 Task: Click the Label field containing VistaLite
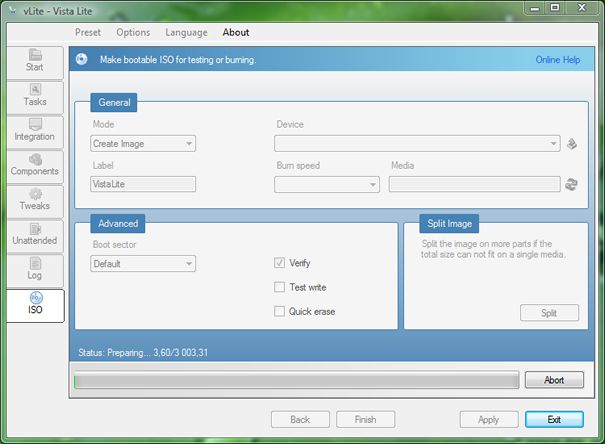click(143, 184)
